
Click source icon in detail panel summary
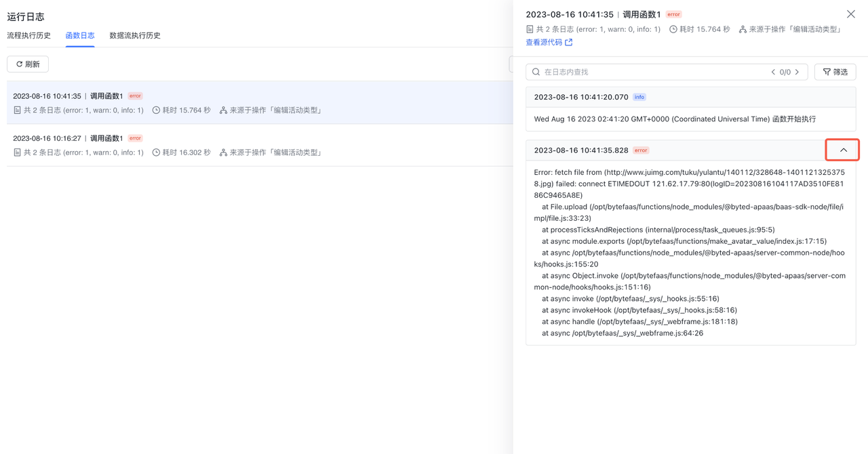click(743, 29)
